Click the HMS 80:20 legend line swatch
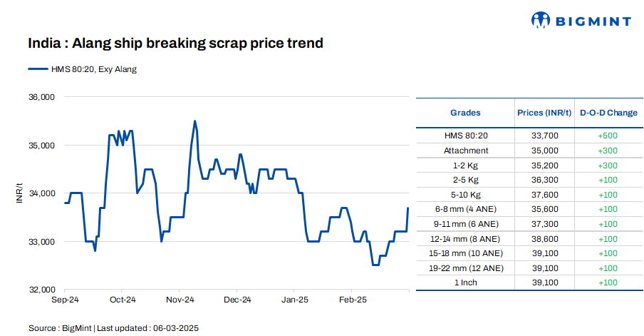This screenshot has height=336, width=644. (37, 69)
